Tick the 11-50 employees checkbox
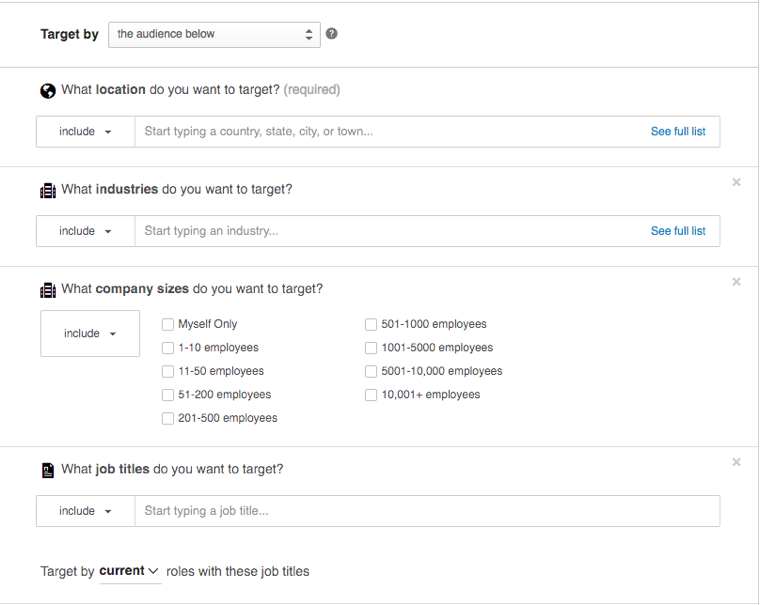 point(168,371)
